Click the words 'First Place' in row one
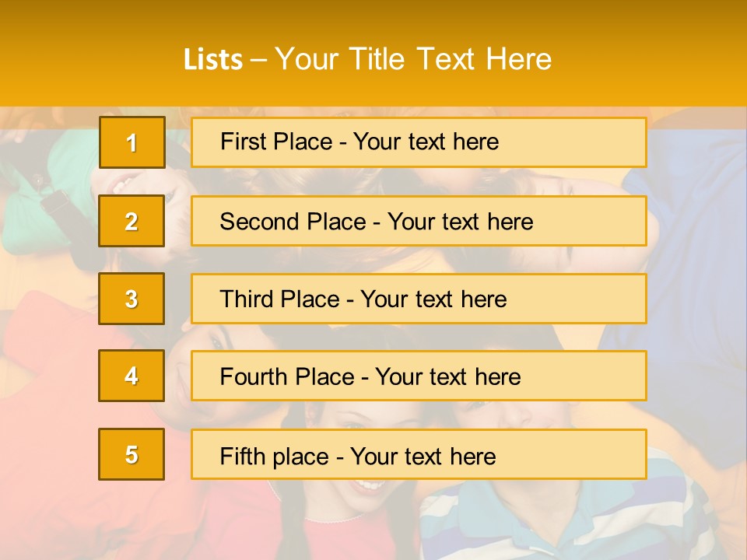The height and width of the screenshot is (560, 747). point(276,142)
